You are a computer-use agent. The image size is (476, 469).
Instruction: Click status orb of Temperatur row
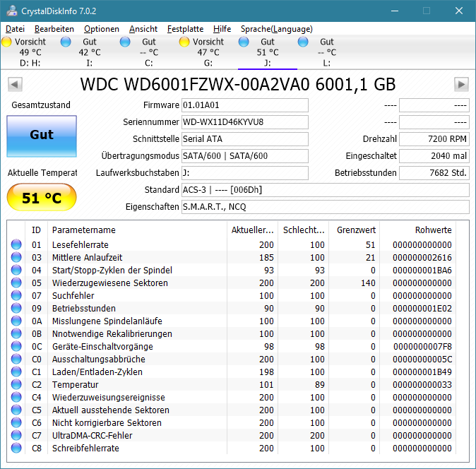16,385
